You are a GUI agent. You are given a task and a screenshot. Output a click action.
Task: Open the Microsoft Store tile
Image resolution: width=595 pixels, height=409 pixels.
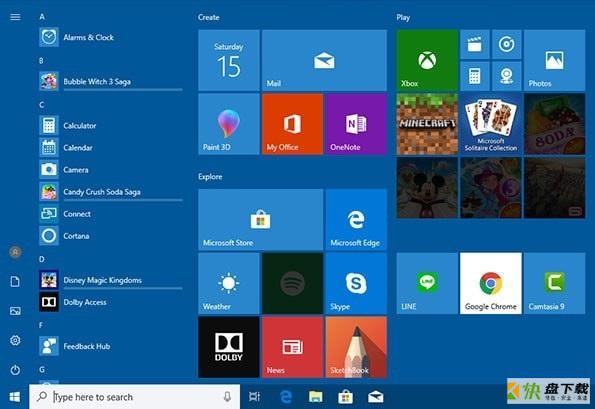pos(261,220)
